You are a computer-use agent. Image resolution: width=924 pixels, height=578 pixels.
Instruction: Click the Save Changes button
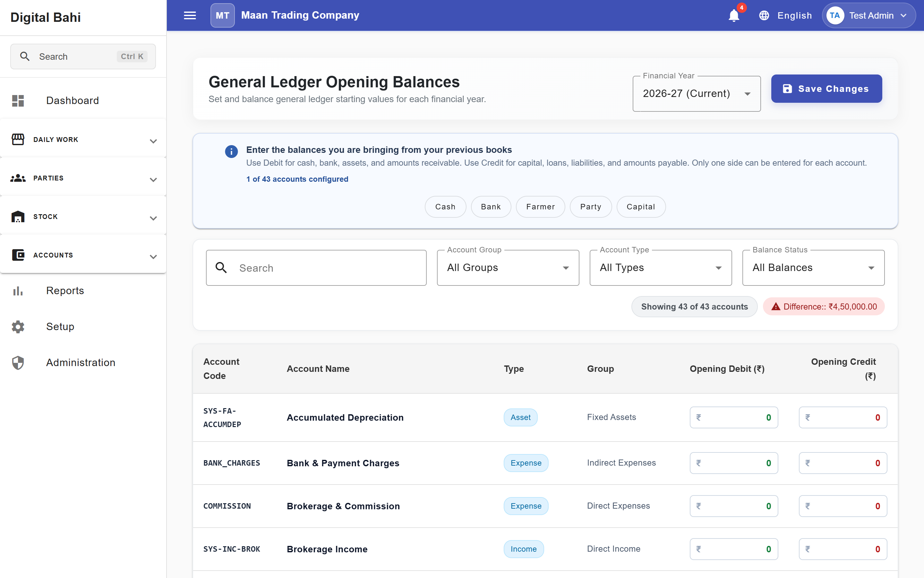coord(826,89)
